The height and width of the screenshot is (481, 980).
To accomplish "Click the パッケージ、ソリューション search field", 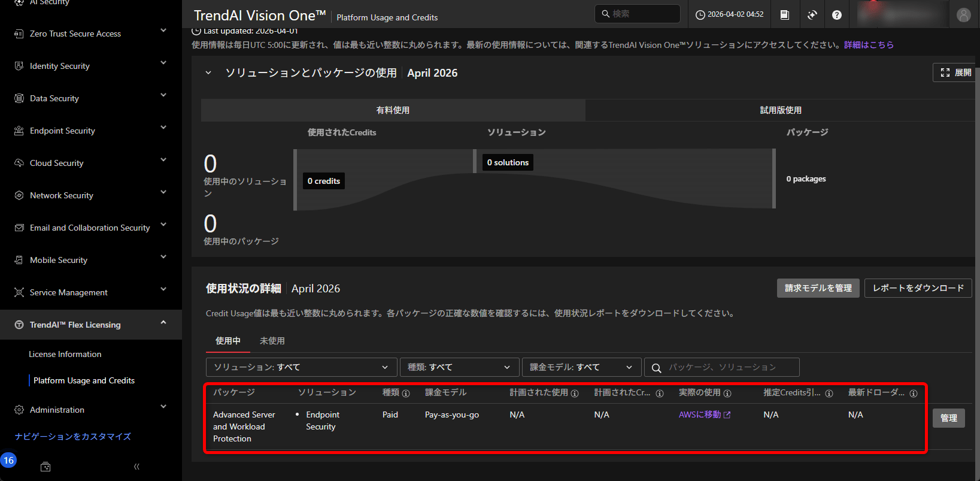I will (721, 367).
